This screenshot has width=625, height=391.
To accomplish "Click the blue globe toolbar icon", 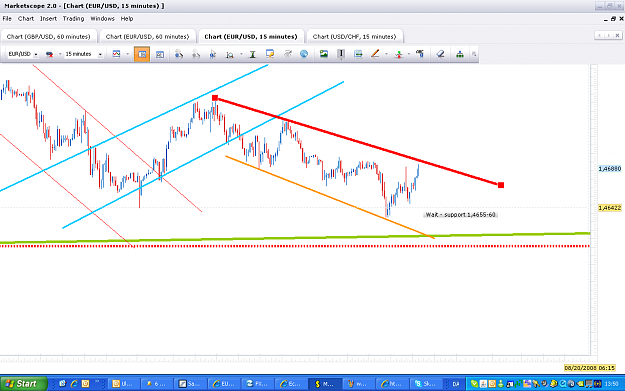I will pos(304,54).
